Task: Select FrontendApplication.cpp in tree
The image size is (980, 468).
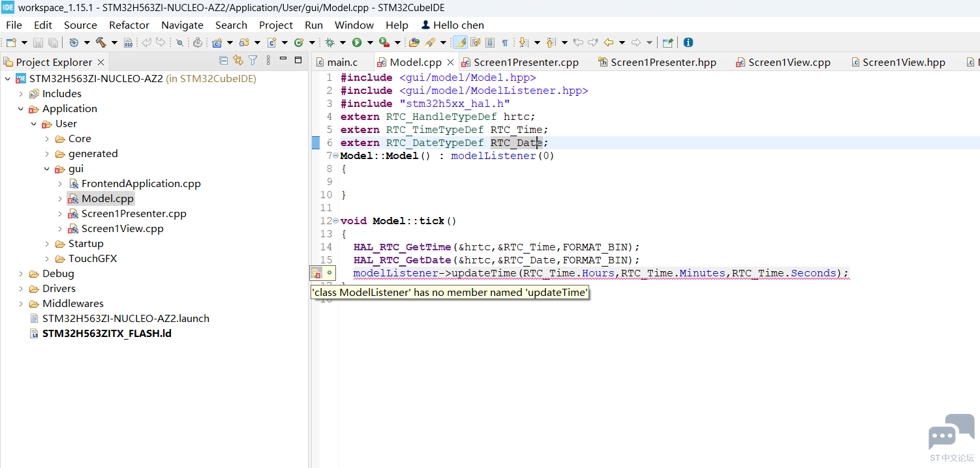Action: click(141, 184)
